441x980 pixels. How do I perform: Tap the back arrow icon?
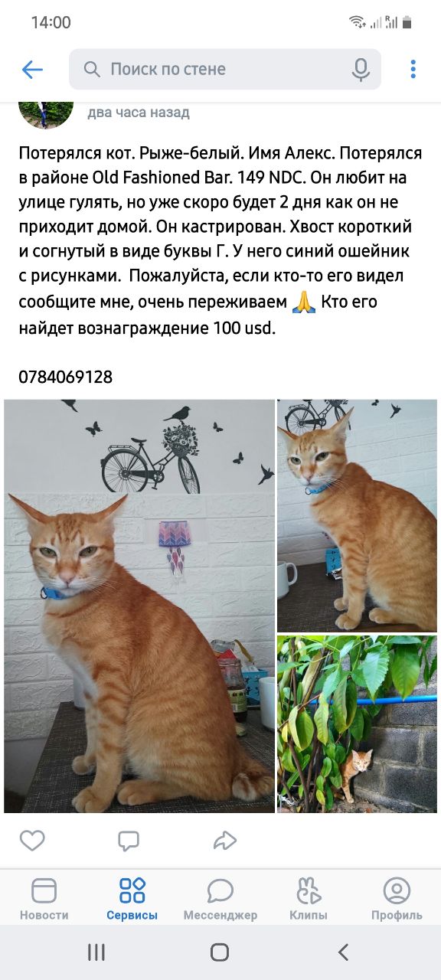32,70
